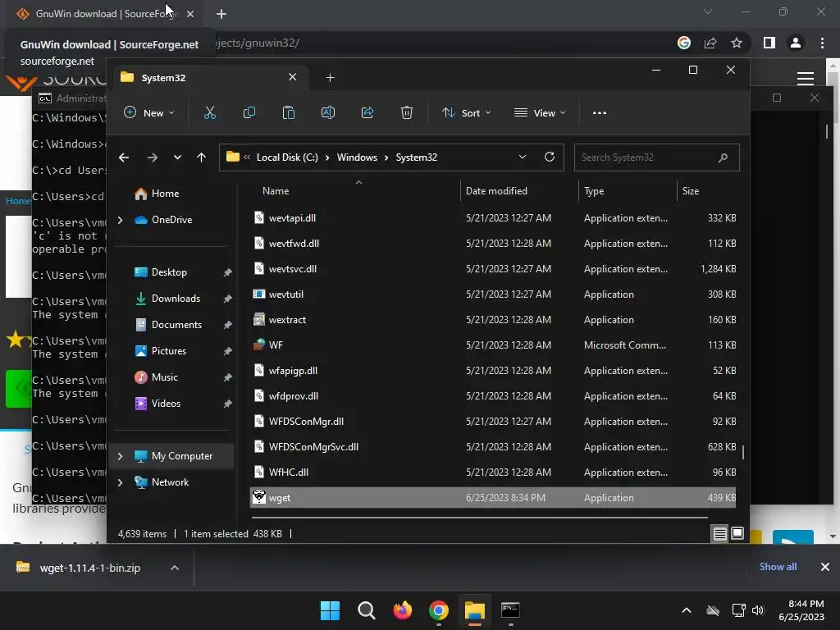Viewport: 840px width, 630px height.
Task: Sort by Date modified column header
Action: pyautogui.click(x=496, y=191)
